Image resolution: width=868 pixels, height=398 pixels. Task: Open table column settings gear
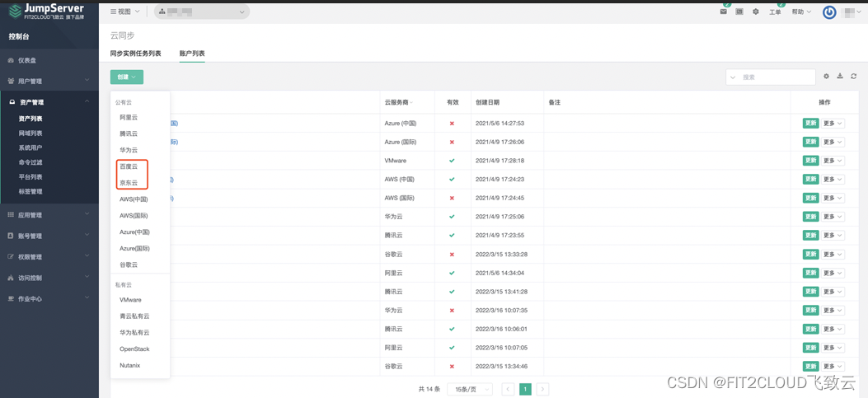tap(826, 77)
